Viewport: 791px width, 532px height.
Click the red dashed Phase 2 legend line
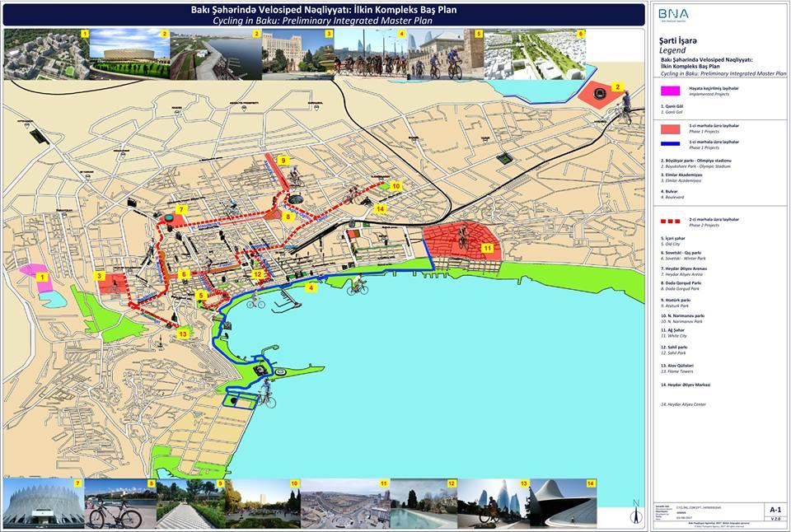(x=675, y=220)
